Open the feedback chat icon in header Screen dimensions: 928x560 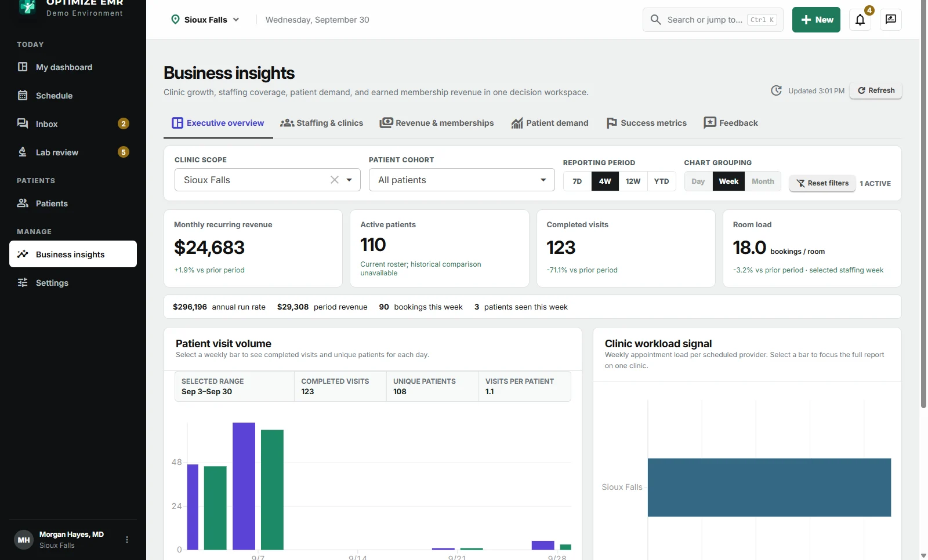[891, 20]
